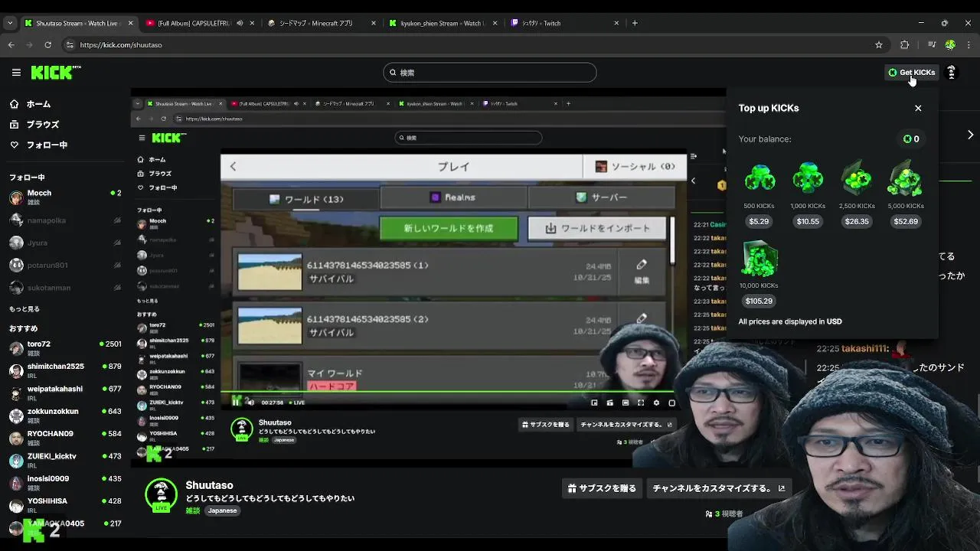This screenshot has height=551, width=980.
Task: Buy 2,500 KICKs for $26.35
Action: pyautogui.click(x=857, y=221)
